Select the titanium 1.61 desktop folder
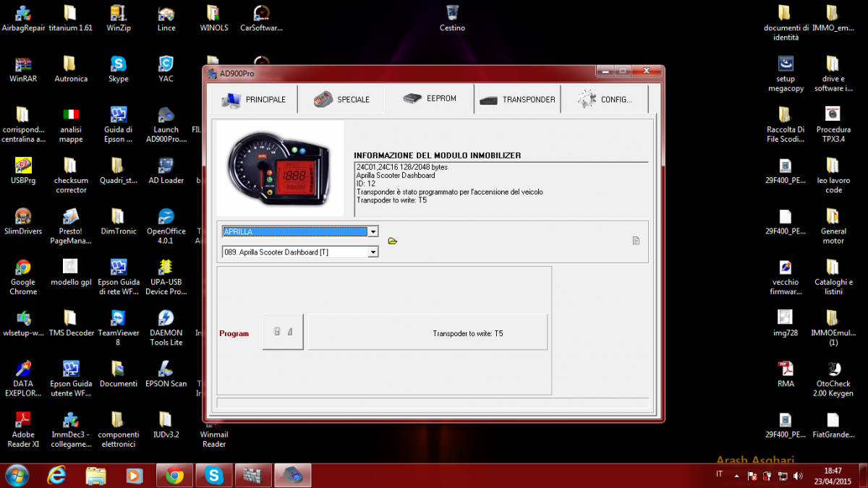This screenshot has height=488, width=868. point(70,18)
